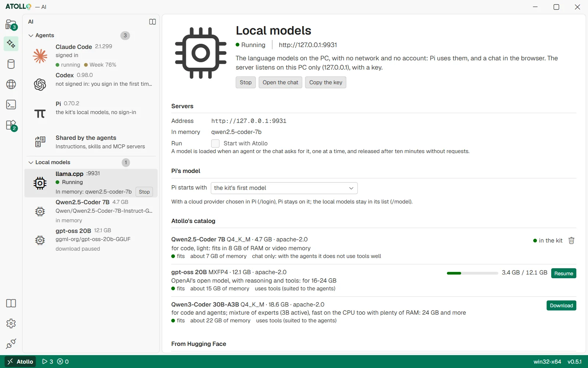Click the In memory value qwen2.5-coder-7b
The width and height of the screenshot is (588, 368).
coord(236,132)
